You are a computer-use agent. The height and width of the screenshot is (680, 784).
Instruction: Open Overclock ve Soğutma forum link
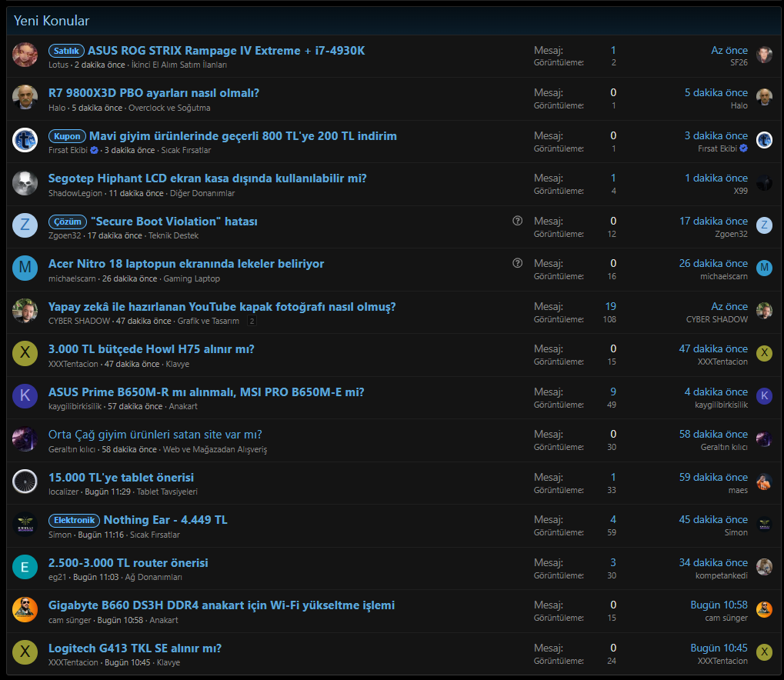point(169,108)
